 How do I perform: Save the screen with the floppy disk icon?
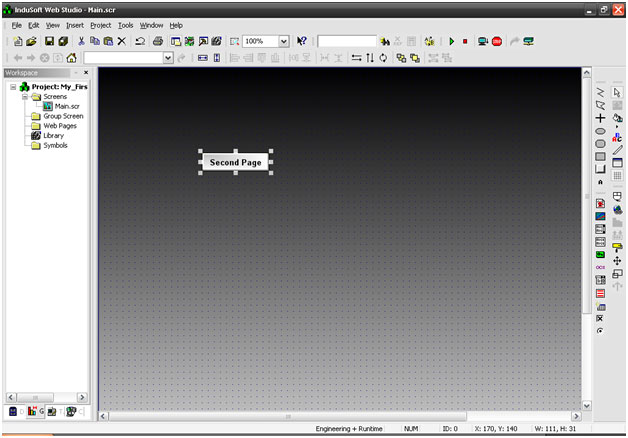pyautogui.click(x=49, y=41)
